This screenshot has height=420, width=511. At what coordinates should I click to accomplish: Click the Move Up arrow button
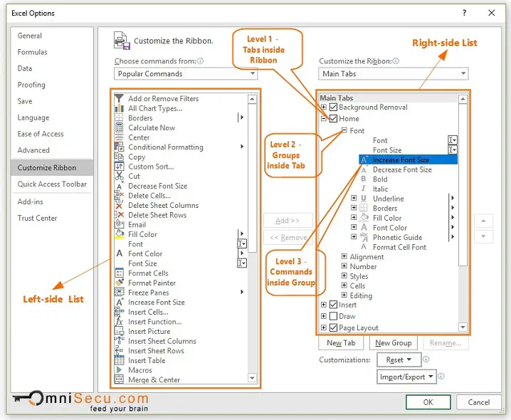[483, 221]
